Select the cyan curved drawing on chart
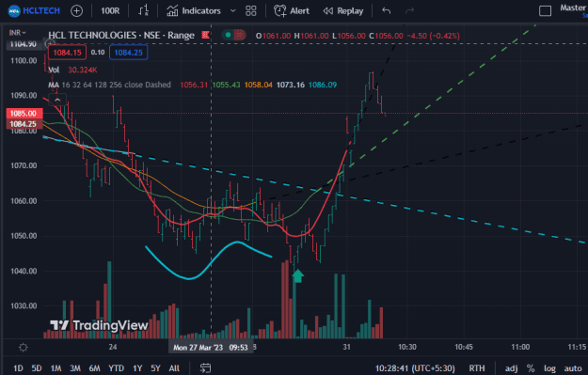588x375 pixels. point(209,260)
